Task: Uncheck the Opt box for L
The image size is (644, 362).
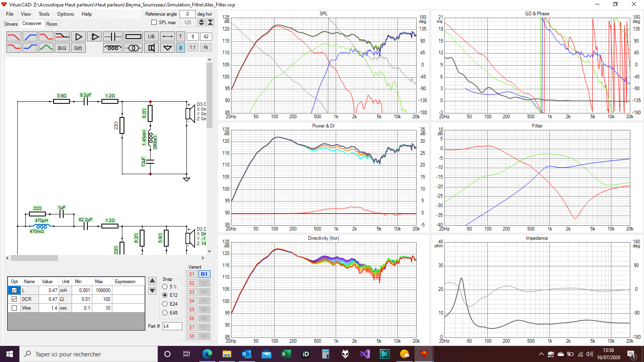Action: click(x=14, y=290)
